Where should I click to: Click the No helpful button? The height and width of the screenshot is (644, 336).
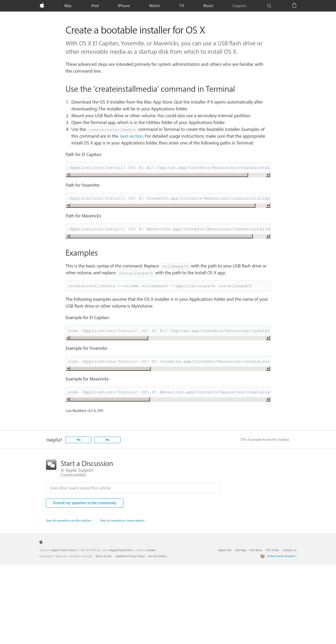tap(107, 440)
